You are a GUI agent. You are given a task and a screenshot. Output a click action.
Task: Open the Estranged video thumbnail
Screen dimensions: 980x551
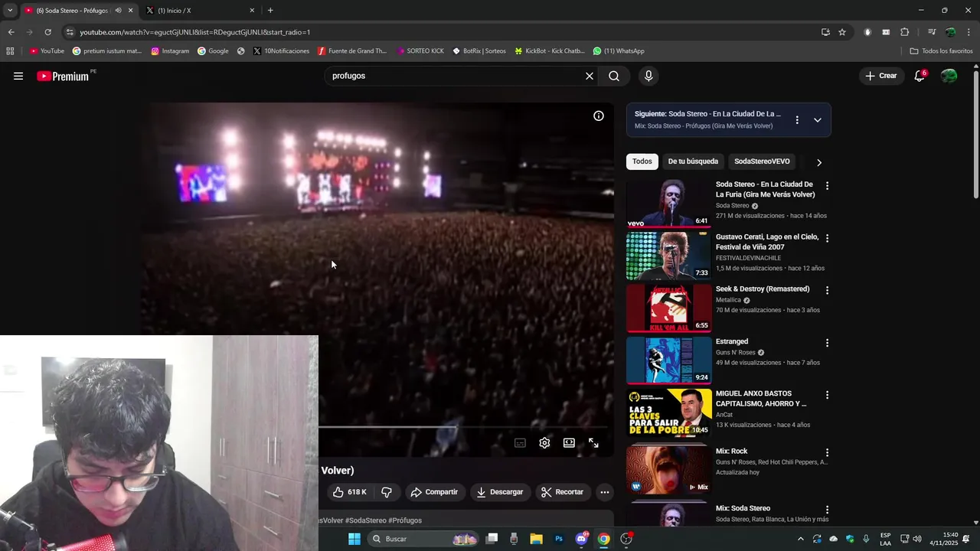click(668, 360)
